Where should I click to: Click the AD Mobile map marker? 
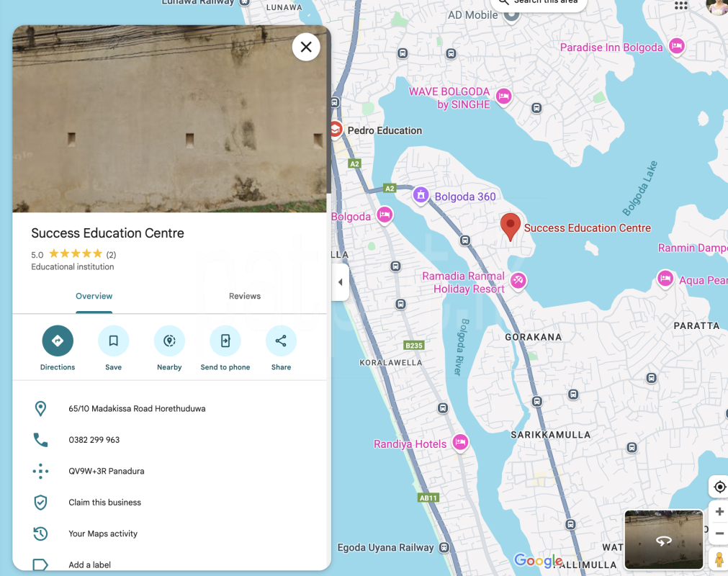[x=511, y=15]
